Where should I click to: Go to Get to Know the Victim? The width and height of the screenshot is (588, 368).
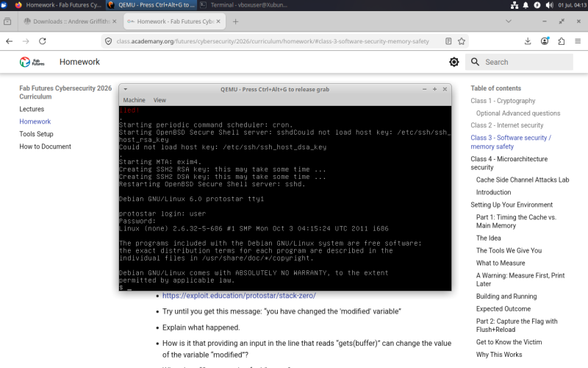[x=509, y=342]
